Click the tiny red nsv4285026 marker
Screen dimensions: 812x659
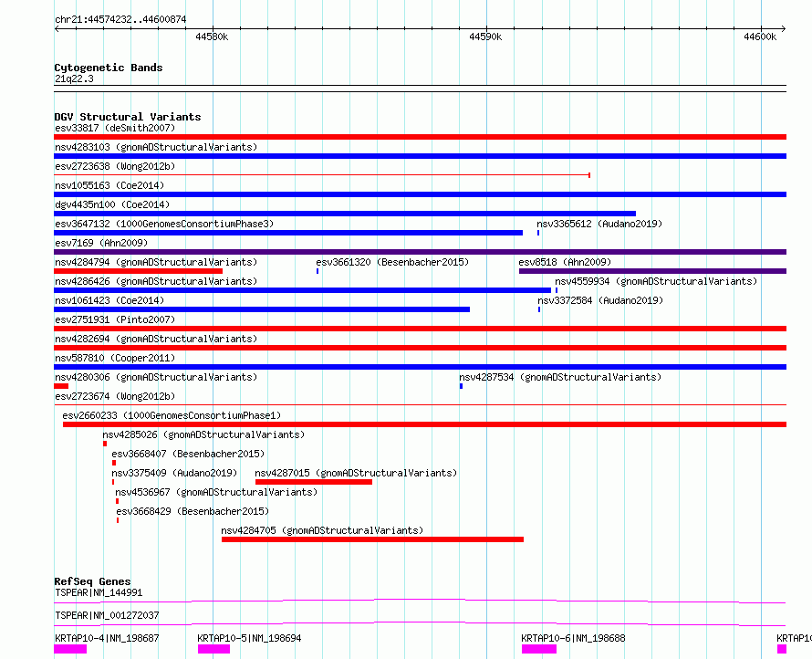[105, 444]
